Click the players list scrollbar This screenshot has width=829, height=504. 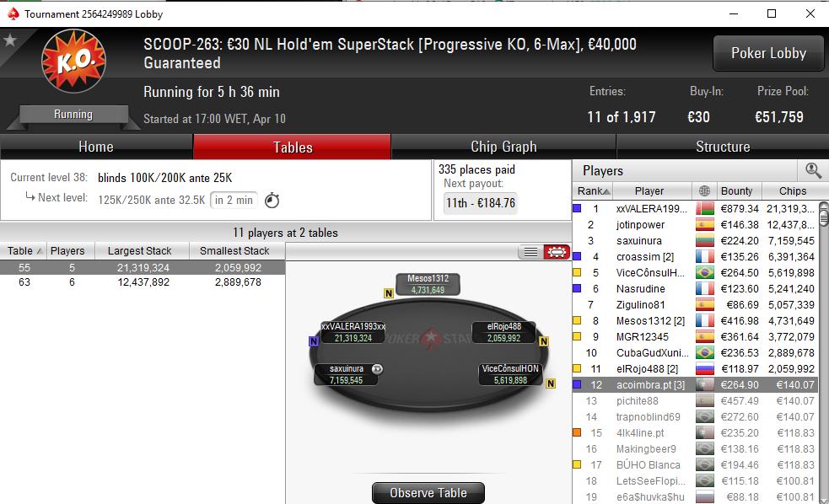click(x=823, y=351)
